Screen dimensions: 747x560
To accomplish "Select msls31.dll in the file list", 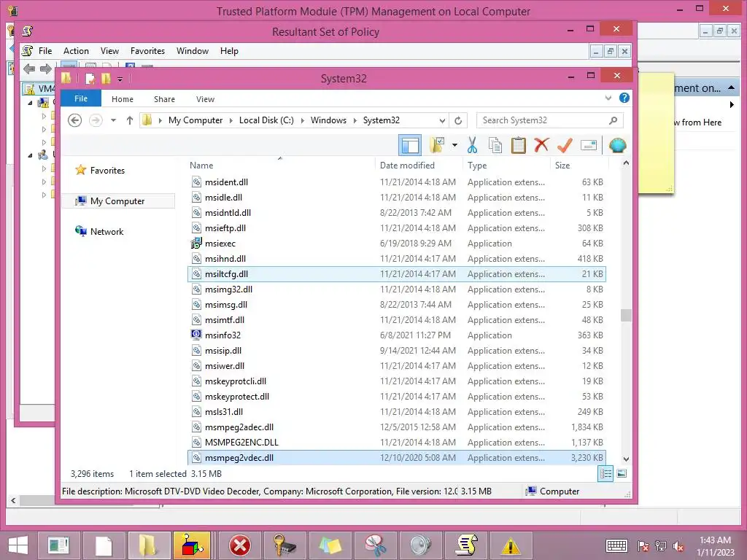I will pyautogui.click(x=397, y=412).
